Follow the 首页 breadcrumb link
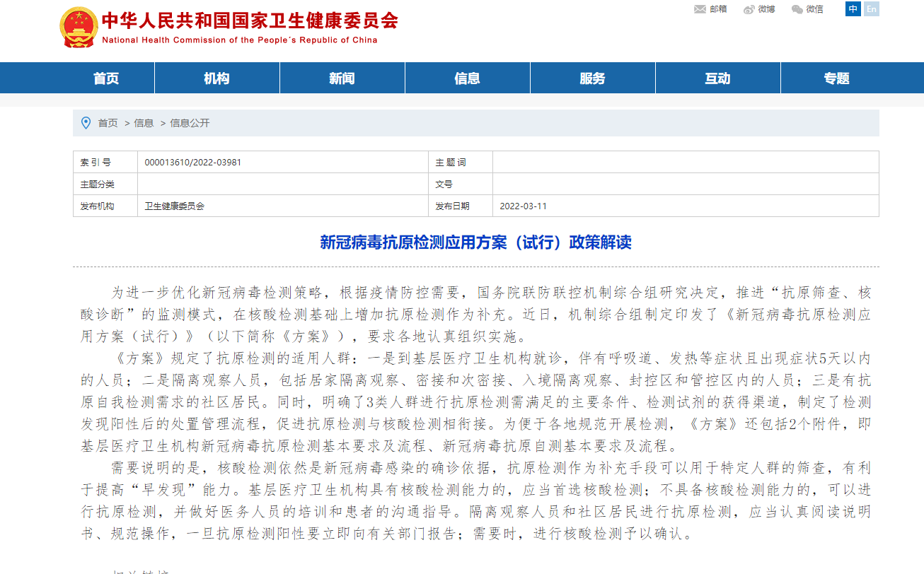The height and width of the screenshot is (574, 924). point(106,122)
